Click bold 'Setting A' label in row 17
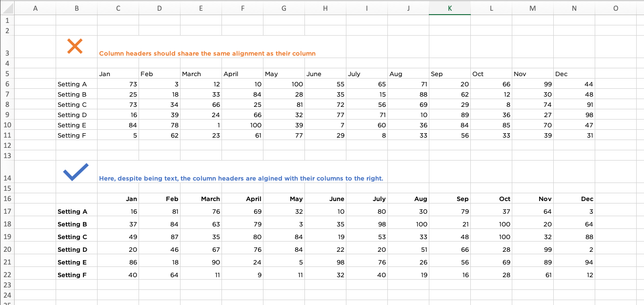Viewport: 644px width, 305px height. [x=72, y=212]
